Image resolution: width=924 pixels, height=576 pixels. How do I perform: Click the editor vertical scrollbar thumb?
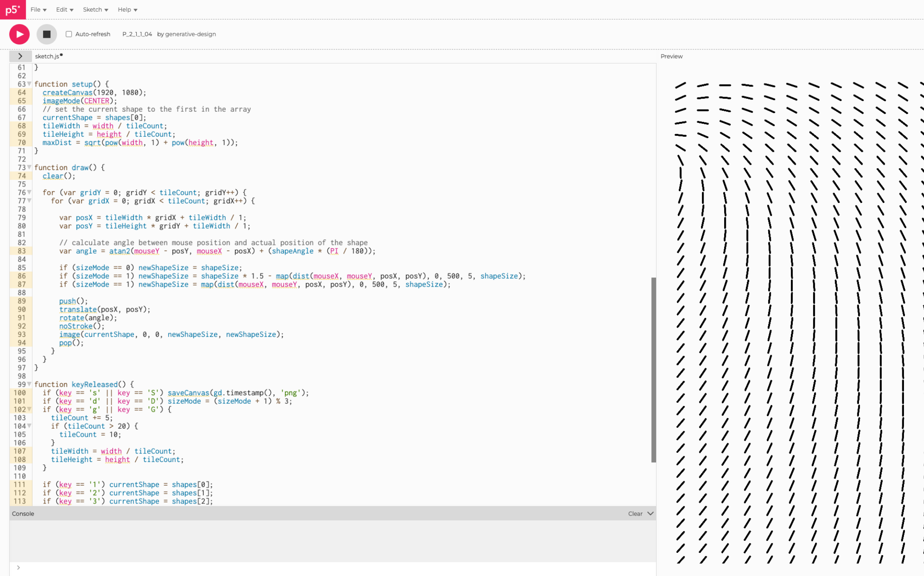pos(653,369)
